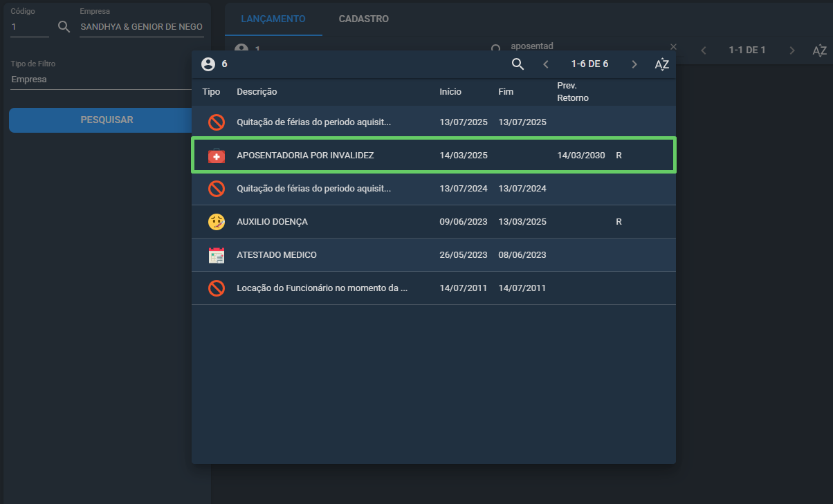The width and height of the screenshot is (833, 504).
Task: Click the 08/06/2023 end date
Action: (522, 255)
